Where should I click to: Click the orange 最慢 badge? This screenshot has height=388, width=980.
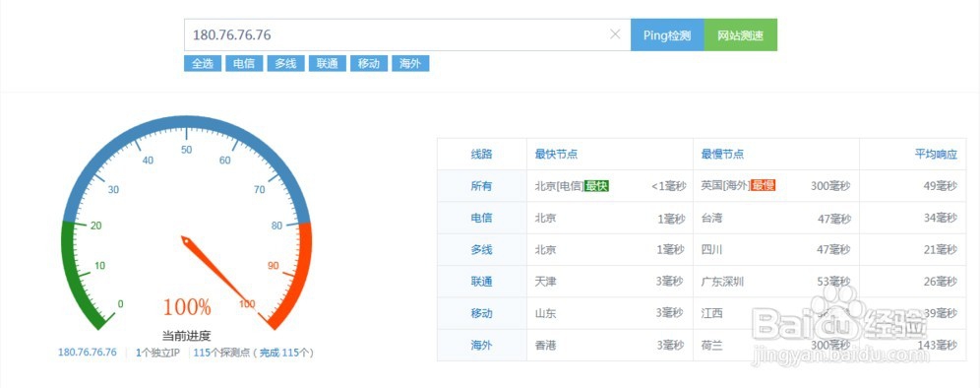tap(764, 186)
